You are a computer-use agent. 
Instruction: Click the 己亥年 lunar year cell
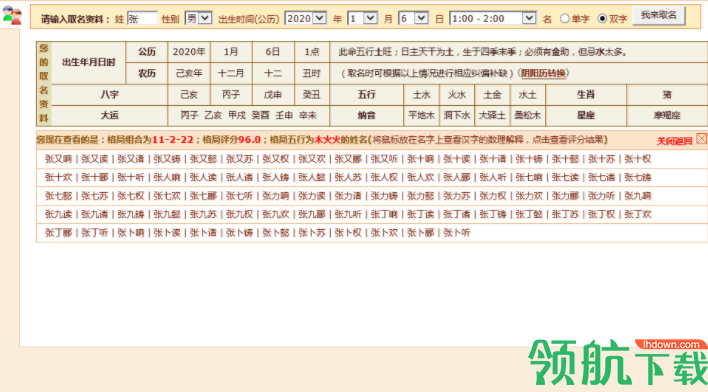[189, 73]
